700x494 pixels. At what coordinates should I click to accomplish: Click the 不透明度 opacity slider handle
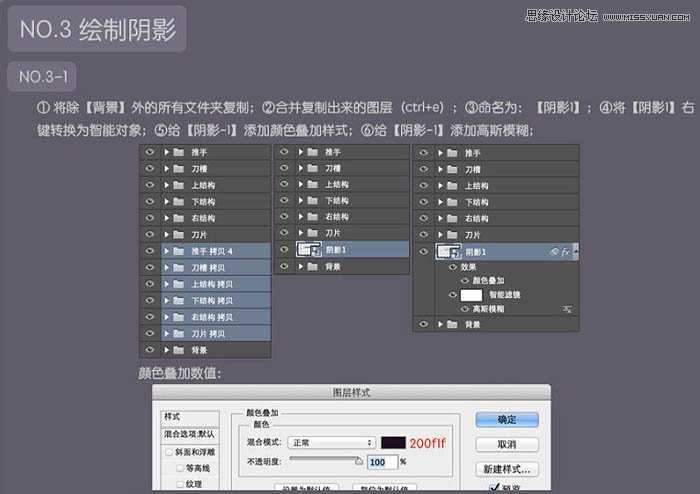coord(358,461)
